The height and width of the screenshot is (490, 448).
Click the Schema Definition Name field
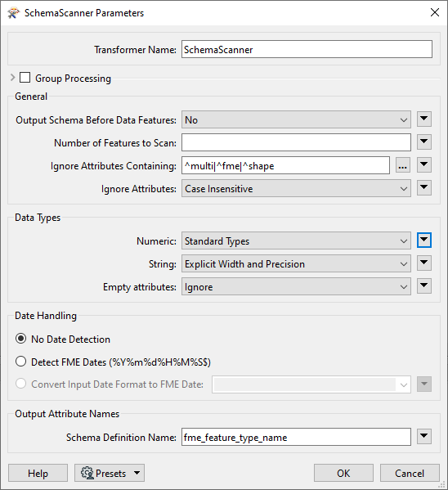296,437
